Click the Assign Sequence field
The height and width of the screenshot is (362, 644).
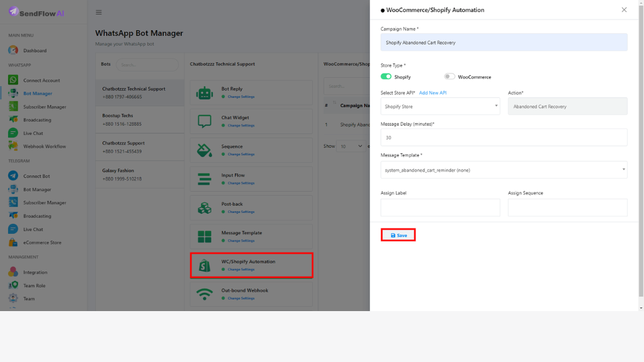click(x=568, y=207)
